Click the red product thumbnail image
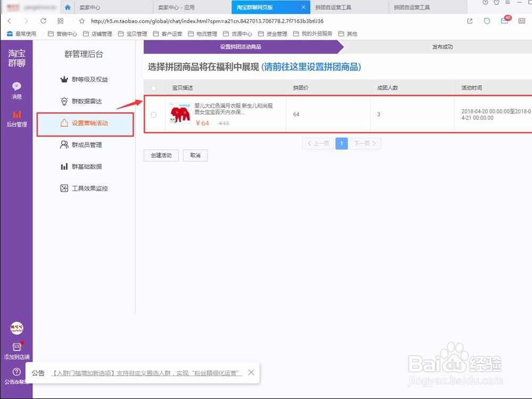This screenshot has width=532, height=399. 180,112
